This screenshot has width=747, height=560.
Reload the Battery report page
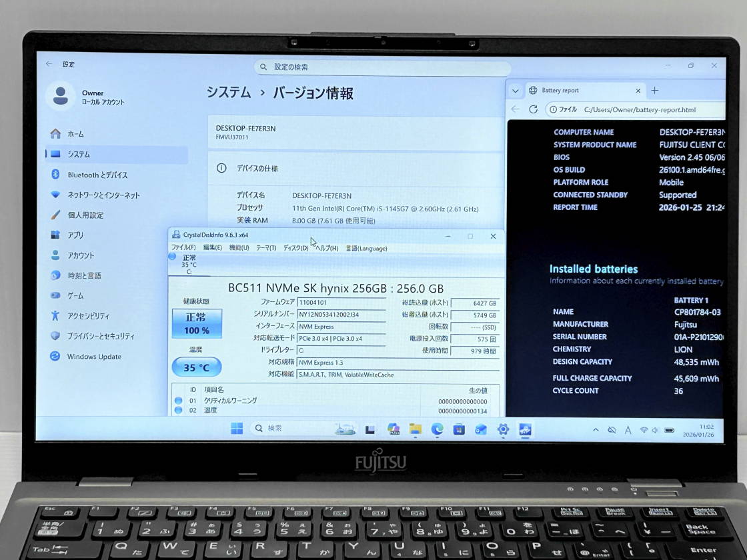(x=533, y=109)
